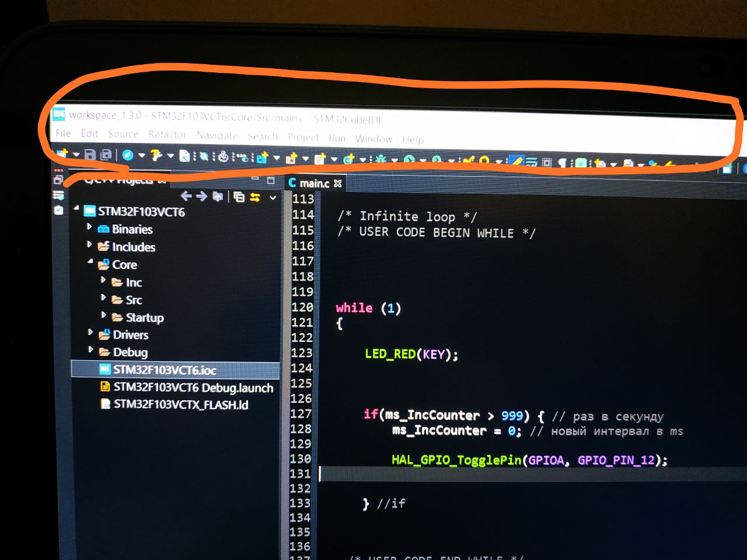Click the Up folder icon in Project Explorer
Screen dimensions: 747x560
coord(218,197)
